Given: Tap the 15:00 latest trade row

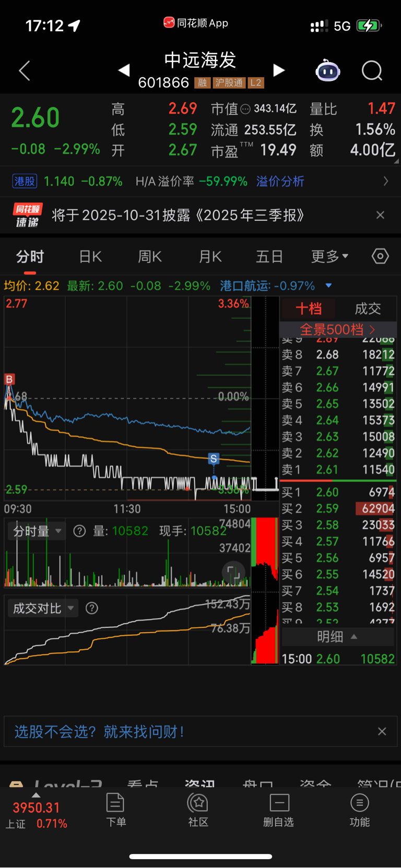Looking at the screenshot, I should [338, 659].
